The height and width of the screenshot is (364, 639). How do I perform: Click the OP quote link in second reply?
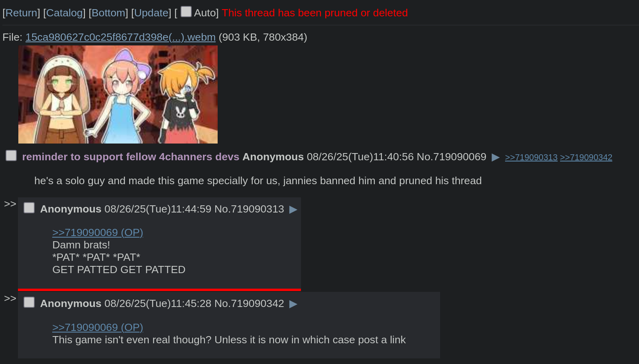pyautogui.click(x=98, y=327)
